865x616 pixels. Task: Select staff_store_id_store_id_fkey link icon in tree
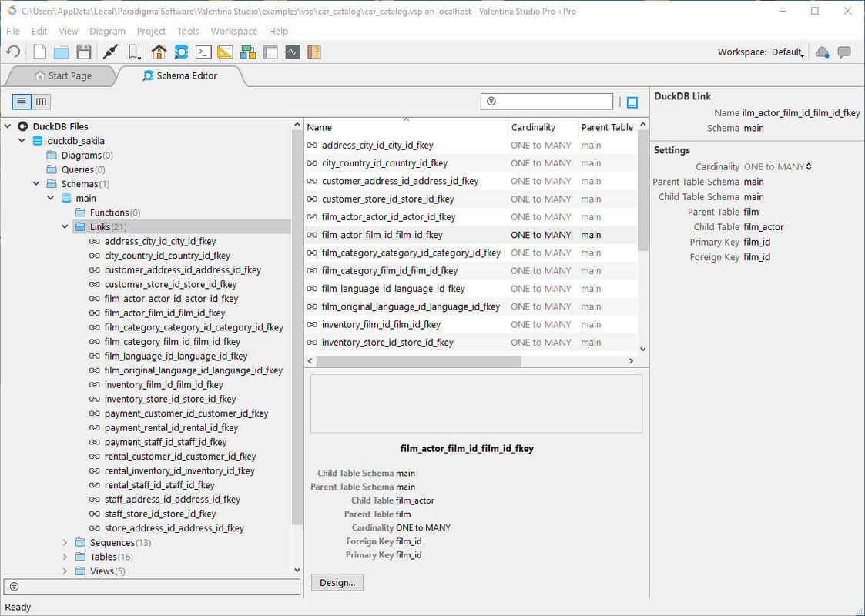pyautogui.click(x=94, y=514)
